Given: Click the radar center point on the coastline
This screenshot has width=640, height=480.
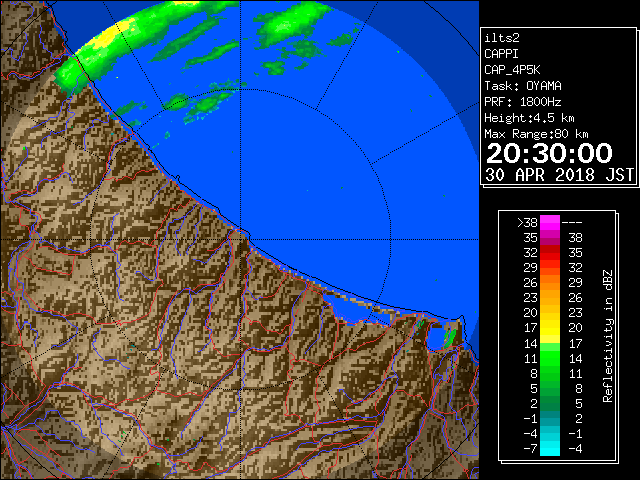Looking at the screenshot, I should coord(240,239).
